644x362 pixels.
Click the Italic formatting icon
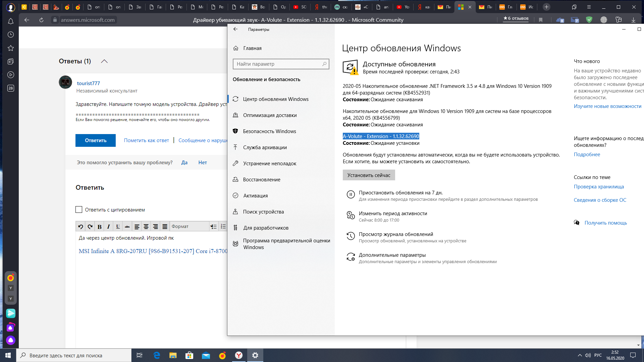click(x=108, y=227)
